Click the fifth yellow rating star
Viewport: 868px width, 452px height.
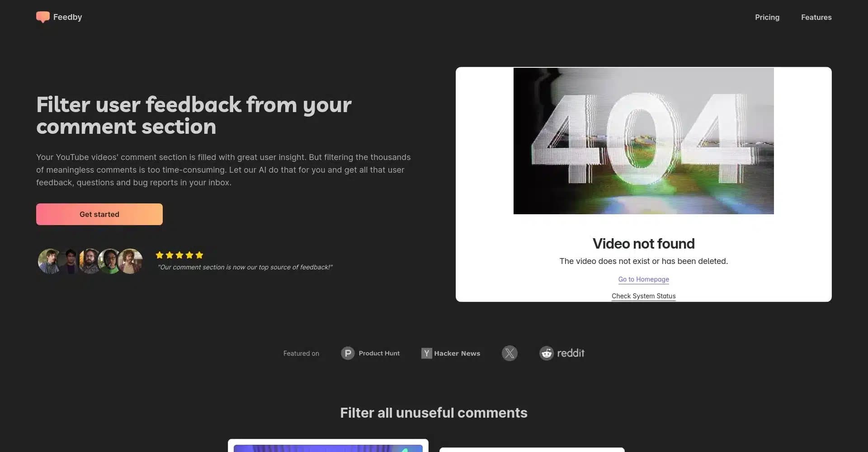coord(199,255)
